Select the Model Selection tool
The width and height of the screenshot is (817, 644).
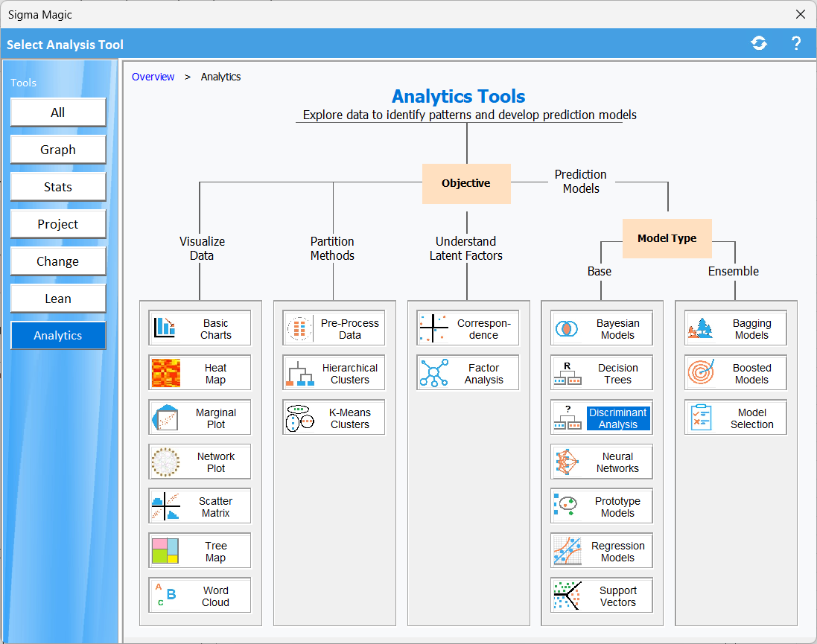point(751,418)
